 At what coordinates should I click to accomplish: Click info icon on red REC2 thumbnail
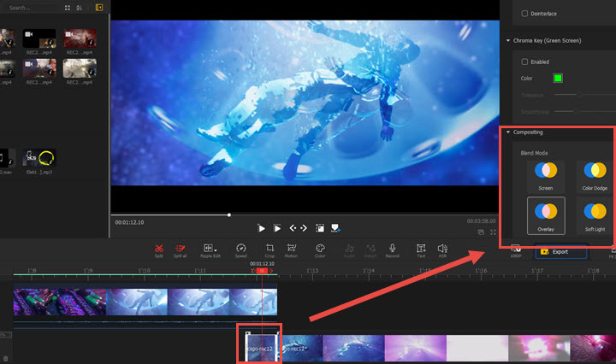(92, 43)
